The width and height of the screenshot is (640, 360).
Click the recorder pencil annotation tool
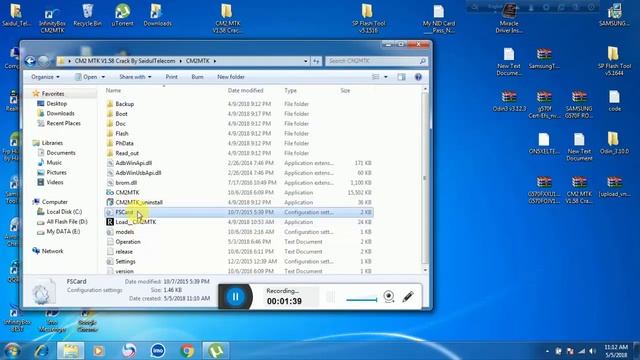coord(408,296)
